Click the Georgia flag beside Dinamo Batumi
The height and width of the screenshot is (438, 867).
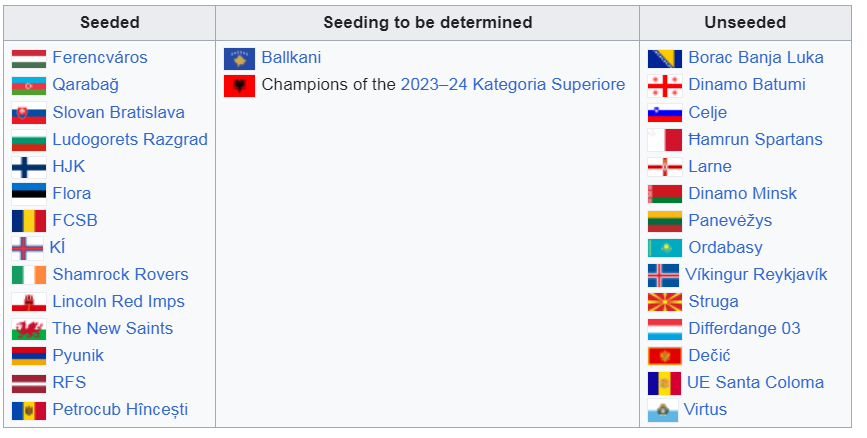(664, 86)
